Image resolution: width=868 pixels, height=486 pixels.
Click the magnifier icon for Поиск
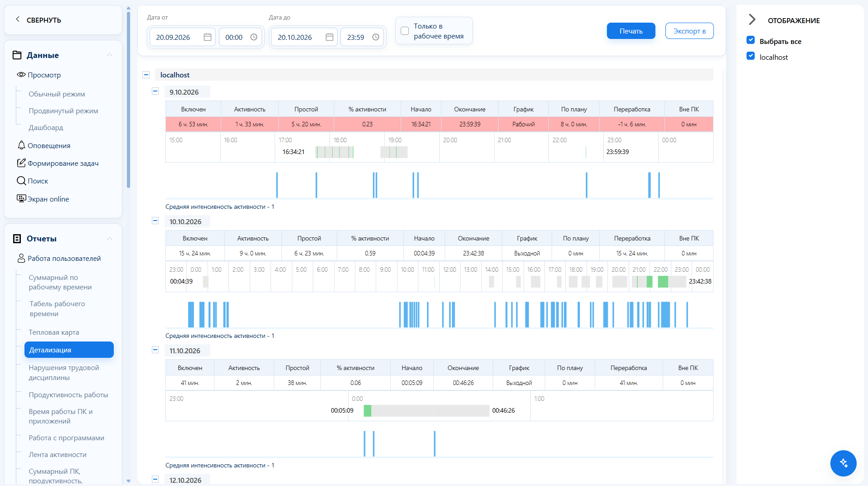[21, 181]
